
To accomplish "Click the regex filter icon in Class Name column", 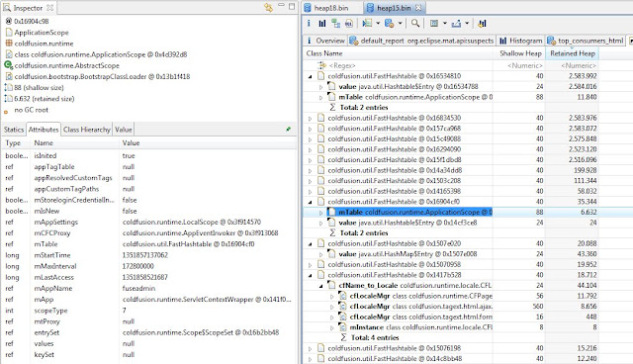I will (321, 65).
